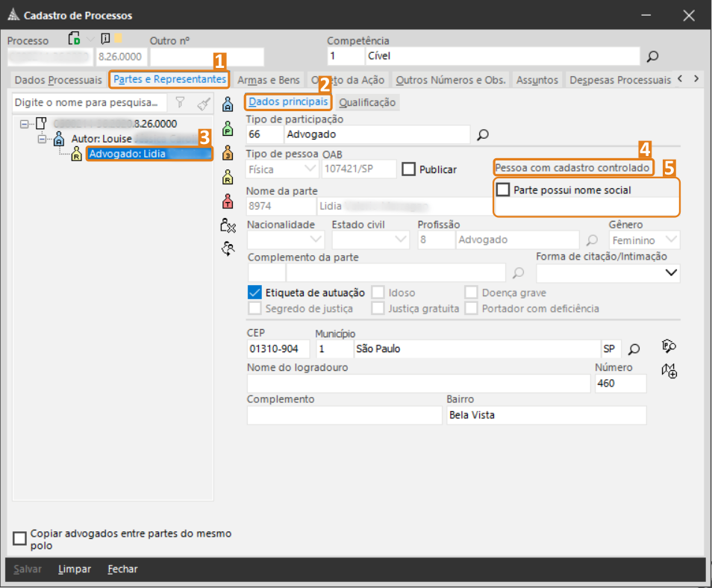Click the magnifier next to Competência Cível

coord(652,57)
